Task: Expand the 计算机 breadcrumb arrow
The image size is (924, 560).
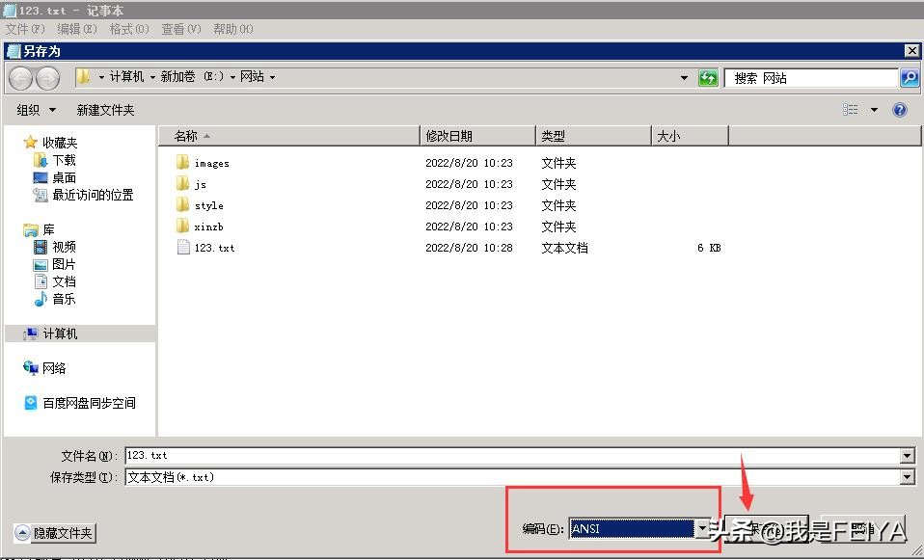Action: coord(152,77)
